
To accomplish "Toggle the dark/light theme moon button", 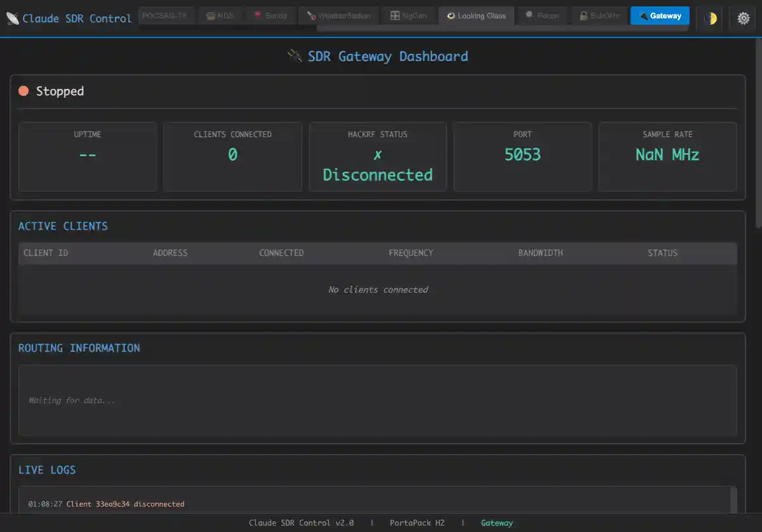I will pos(710,18).
